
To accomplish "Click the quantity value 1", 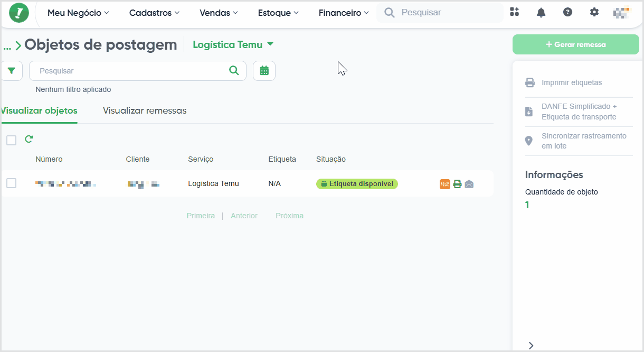I will click(527, 205).
